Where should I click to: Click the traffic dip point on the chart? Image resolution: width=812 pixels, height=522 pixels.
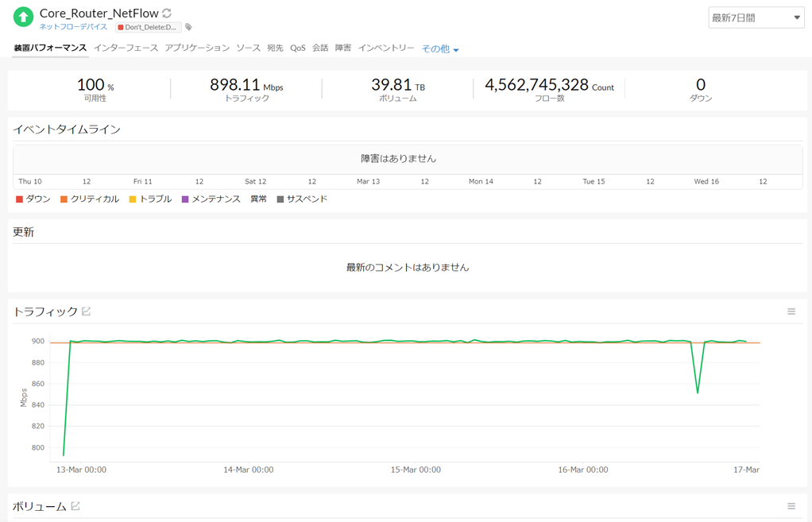pyautogui.click(x=698, y=392)
